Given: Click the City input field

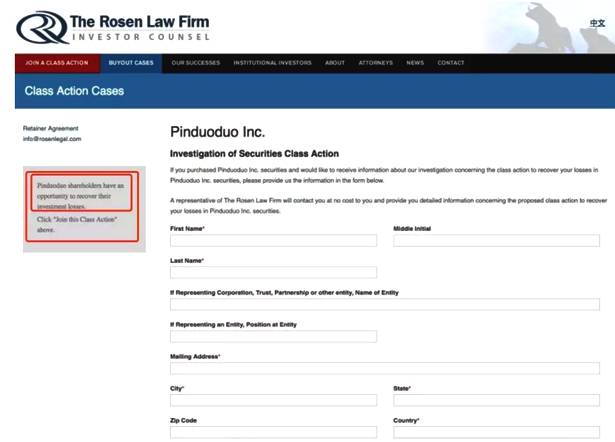Looking at the screenshot, I should pyautogui.click(x=273, y=400).
